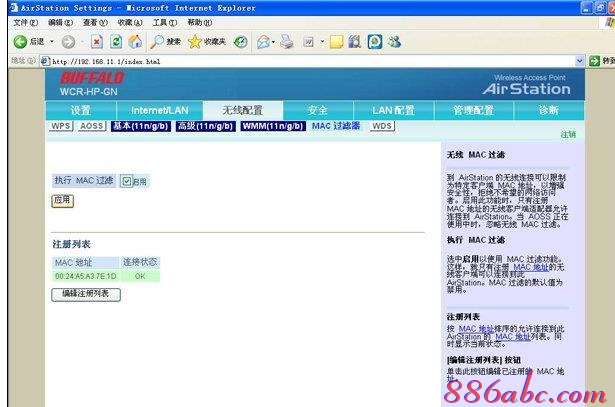Open Mail button dropdown arrow
The image size is (615, 407).
point(273,42)
